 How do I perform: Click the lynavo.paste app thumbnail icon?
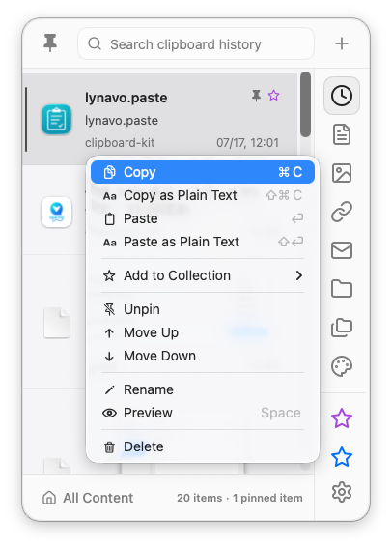point(56,120)
